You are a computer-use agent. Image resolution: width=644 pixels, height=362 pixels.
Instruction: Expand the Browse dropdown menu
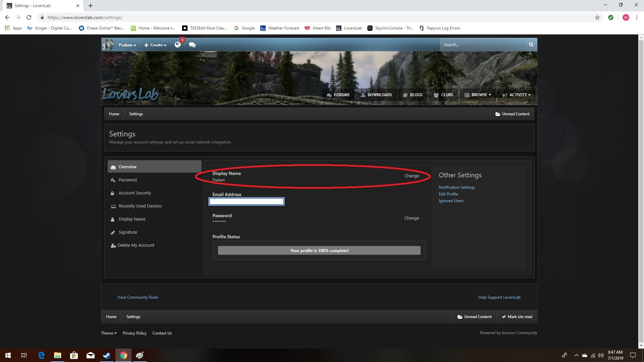pos(478,95)
